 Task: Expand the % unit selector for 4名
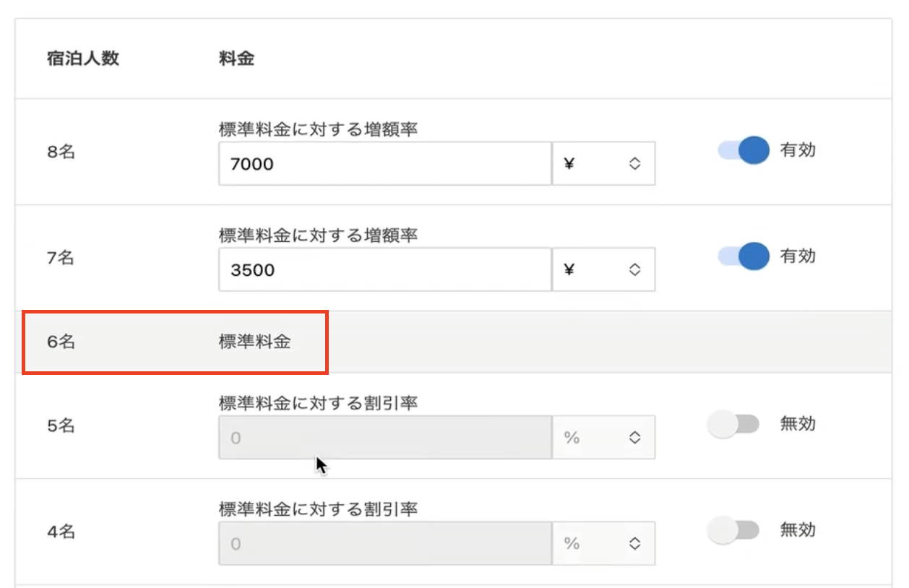click(603, 544)
